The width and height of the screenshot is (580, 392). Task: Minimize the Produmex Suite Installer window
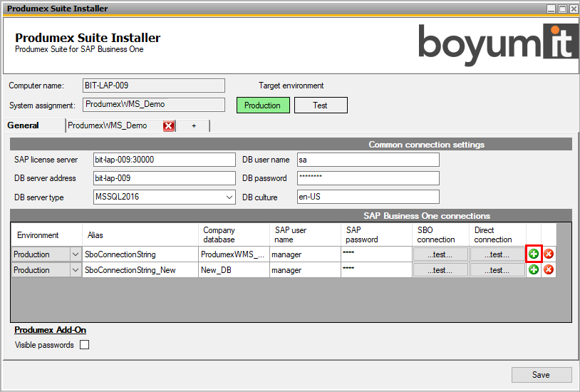[x=551, y=9]
